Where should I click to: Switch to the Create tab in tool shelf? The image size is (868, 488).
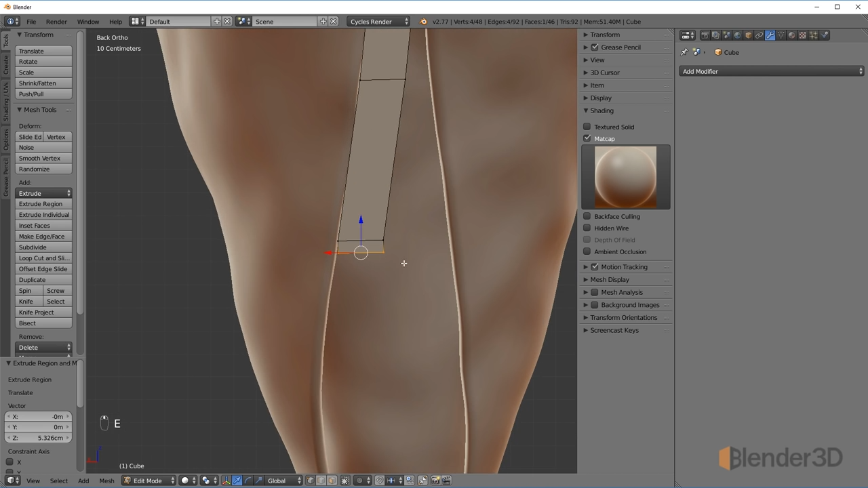pyautogui.click(x=6, y=66)
